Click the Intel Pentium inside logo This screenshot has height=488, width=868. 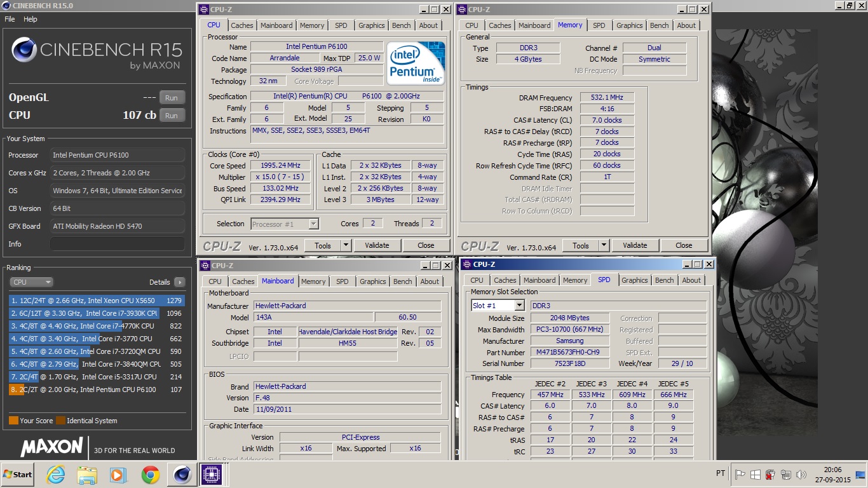click(x=416, y=64)
